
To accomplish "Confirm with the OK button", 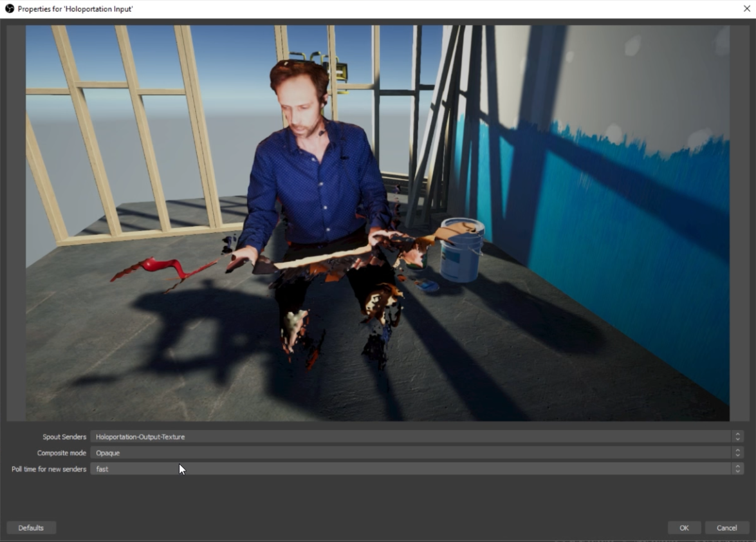I will [x=684, y=528].
